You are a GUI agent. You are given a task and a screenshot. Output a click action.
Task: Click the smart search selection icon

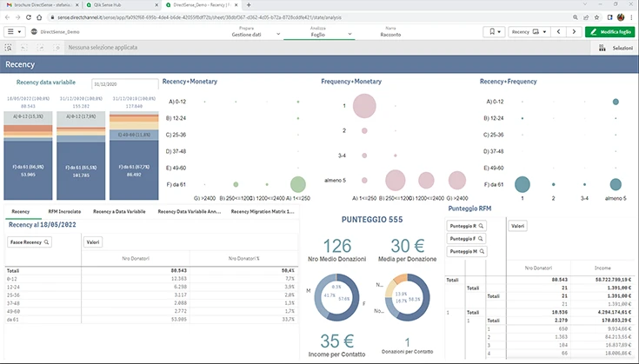point(8,48)
